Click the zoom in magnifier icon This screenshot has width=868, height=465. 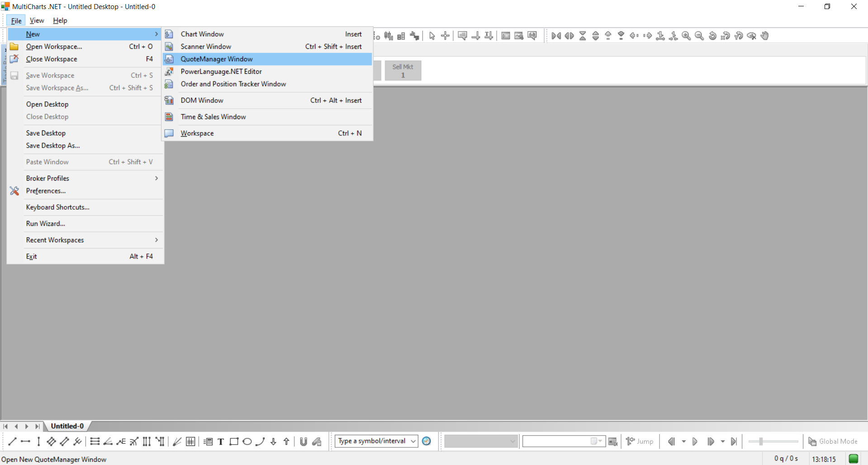tap(686, 36)
